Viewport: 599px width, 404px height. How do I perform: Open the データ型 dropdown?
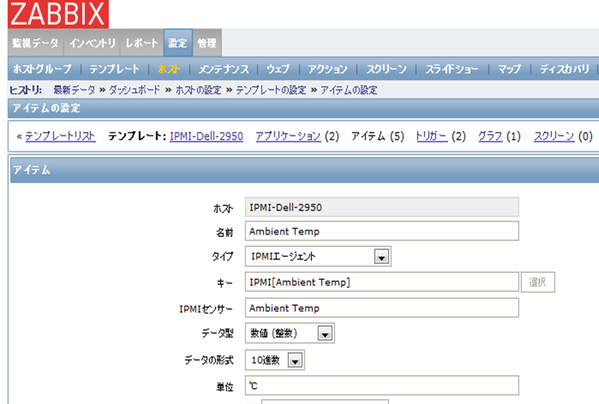click(290, 333)
